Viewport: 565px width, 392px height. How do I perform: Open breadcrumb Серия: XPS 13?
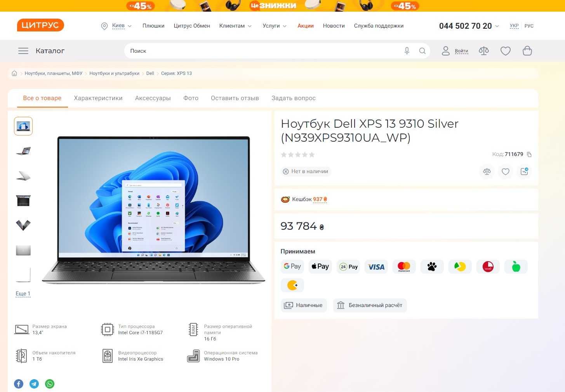[176, 73]
